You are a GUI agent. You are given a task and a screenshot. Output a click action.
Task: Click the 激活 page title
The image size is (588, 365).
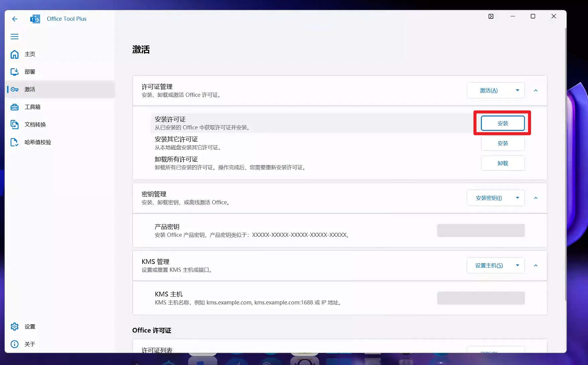(141, 50)
